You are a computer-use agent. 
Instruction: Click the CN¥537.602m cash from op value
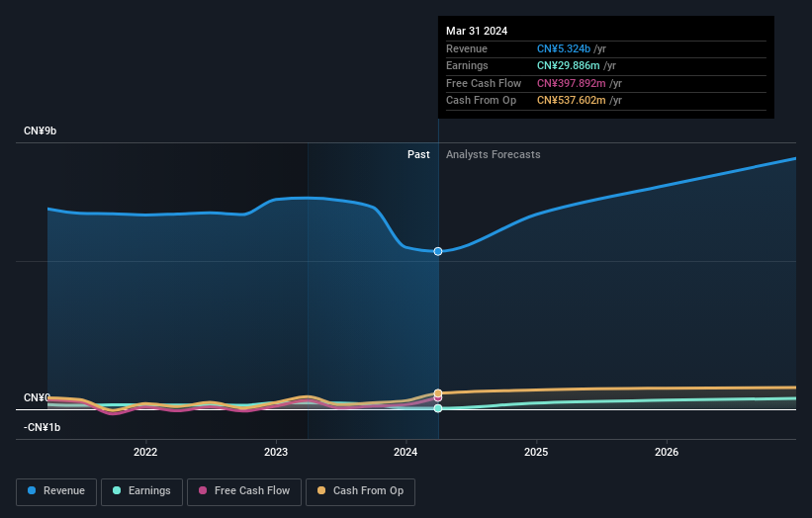572,101
